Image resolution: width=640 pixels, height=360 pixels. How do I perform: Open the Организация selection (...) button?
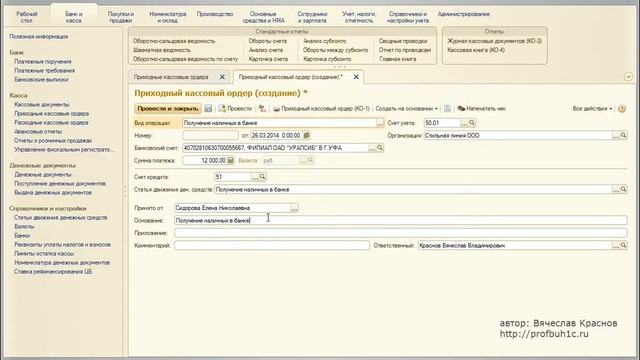click(x=616, y=135)
